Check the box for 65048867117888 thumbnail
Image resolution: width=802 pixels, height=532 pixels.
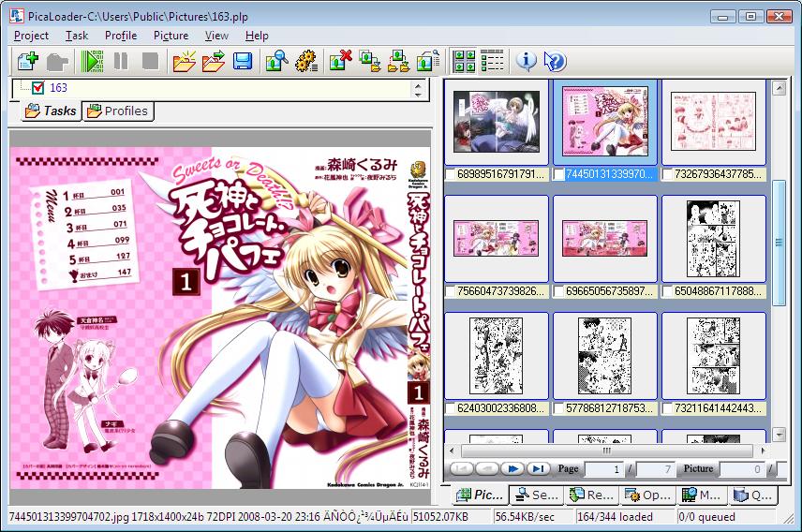pos(667,291)
